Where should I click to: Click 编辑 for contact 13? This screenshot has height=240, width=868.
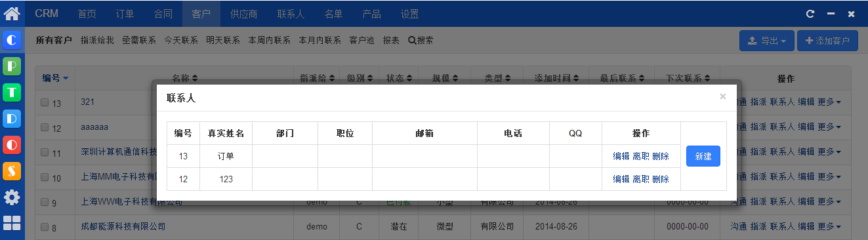(621, 156)
